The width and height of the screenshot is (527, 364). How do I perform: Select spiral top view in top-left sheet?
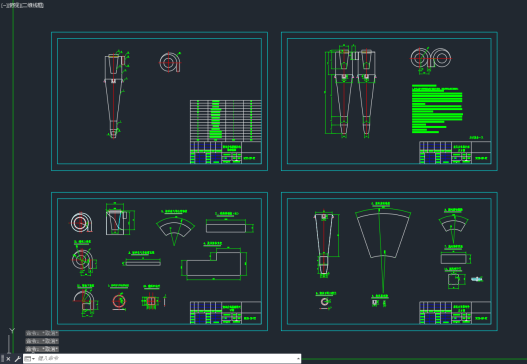pos(170,62)
